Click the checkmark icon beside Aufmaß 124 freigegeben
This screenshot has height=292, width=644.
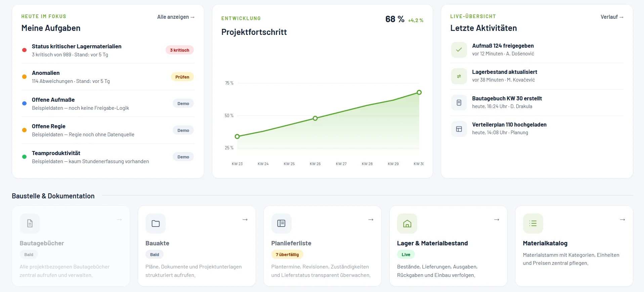[x=459, y=50]
